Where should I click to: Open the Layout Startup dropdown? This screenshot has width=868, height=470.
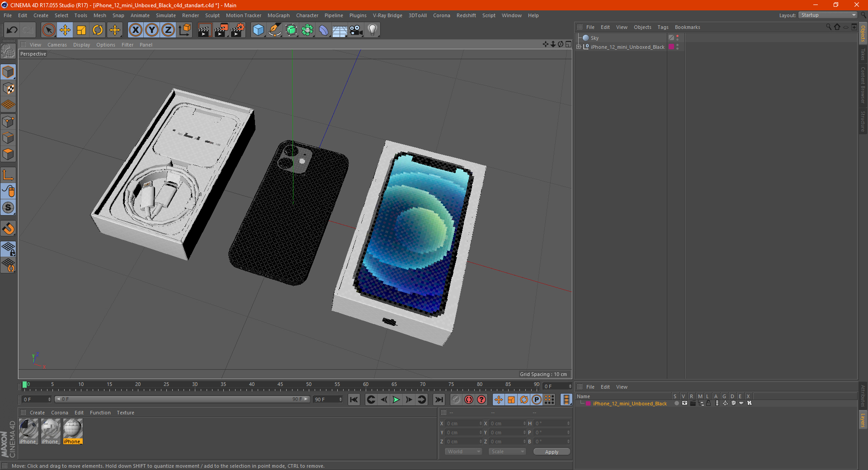click(x=828, y=15)
